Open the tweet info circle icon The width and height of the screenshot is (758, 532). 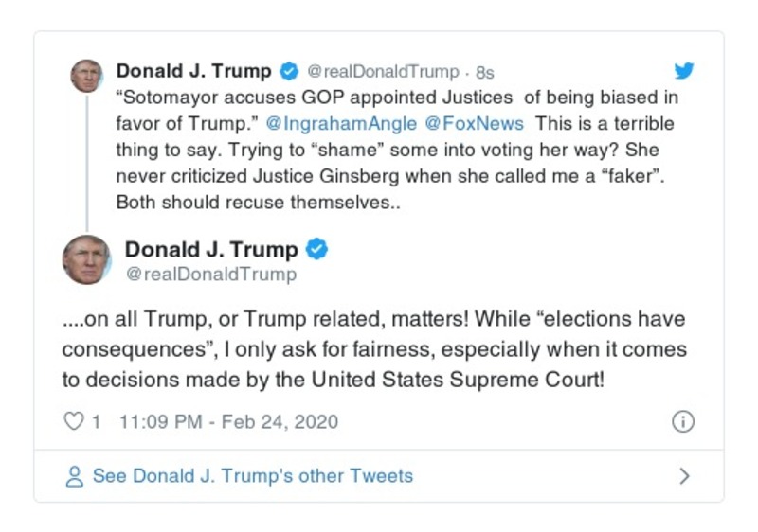(x=682, y=422)
